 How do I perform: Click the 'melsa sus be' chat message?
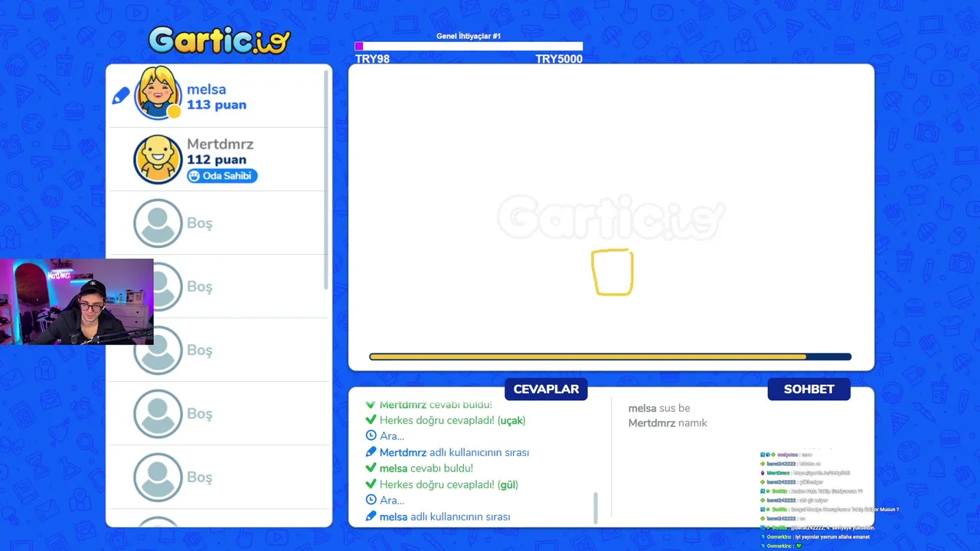[659, 408]
